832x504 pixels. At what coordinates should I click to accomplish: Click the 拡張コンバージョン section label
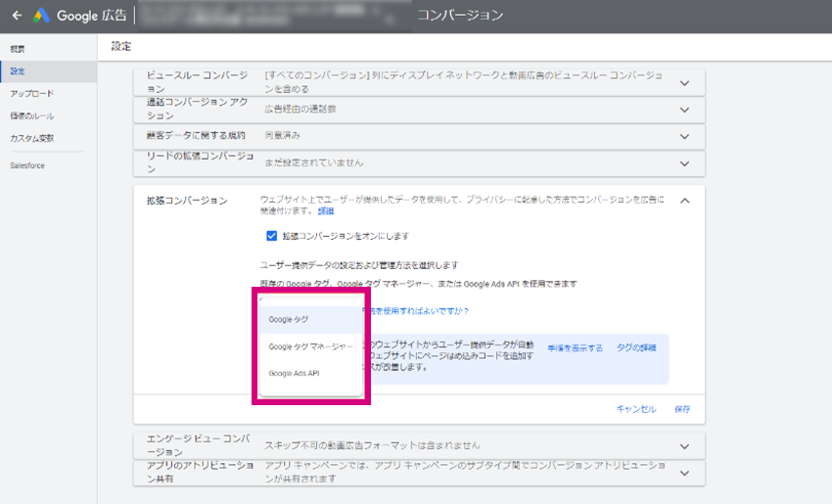187,201
